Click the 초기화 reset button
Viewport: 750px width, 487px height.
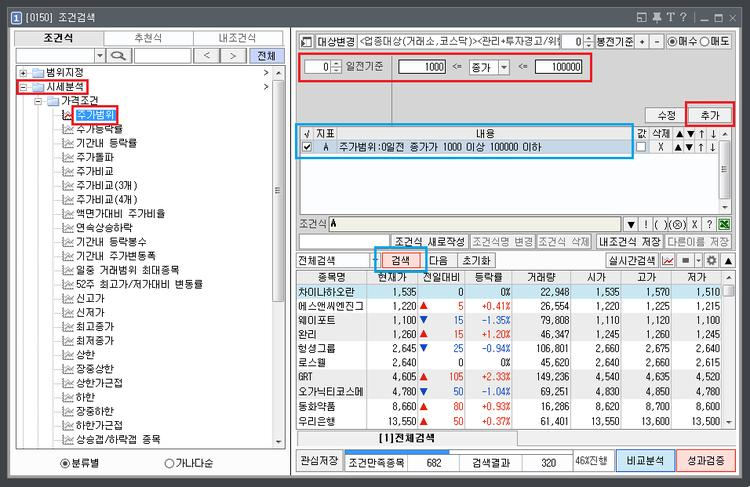point(476,260)
